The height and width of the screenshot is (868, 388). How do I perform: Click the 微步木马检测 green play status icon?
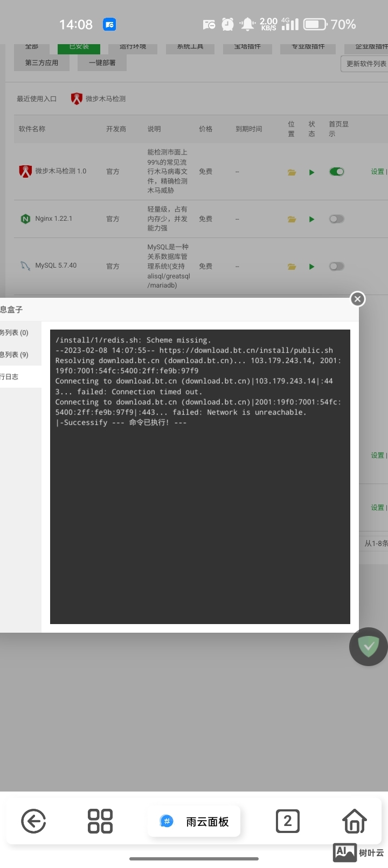pos(311,172)
